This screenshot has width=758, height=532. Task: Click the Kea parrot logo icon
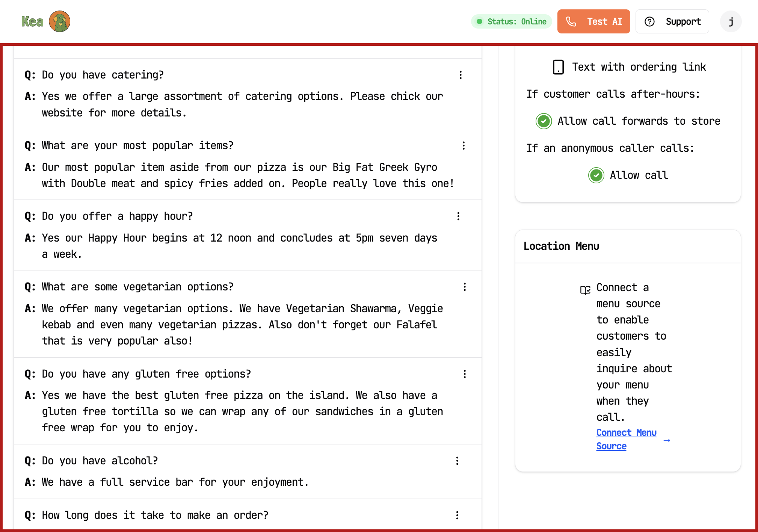(60, 21)
